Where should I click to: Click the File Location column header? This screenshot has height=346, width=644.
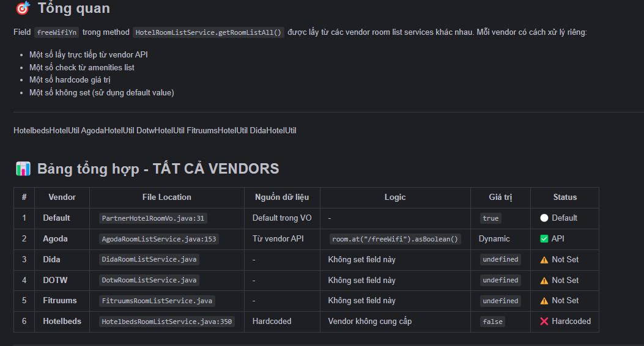point(166,197)
